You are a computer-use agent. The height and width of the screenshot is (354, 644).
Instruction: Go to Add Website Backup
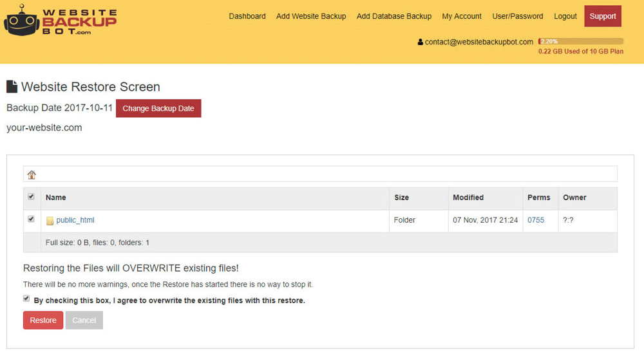pyautogui.click(x=311, y=16)
